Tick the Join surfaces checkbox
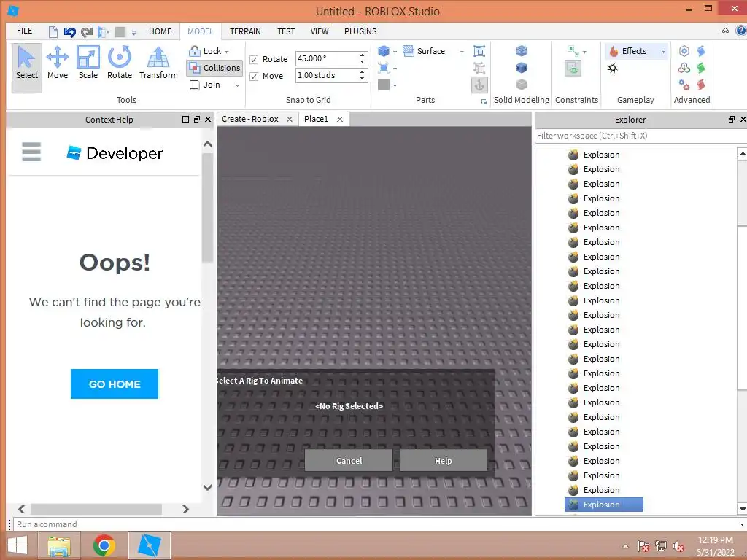 [x=194, y=85]
